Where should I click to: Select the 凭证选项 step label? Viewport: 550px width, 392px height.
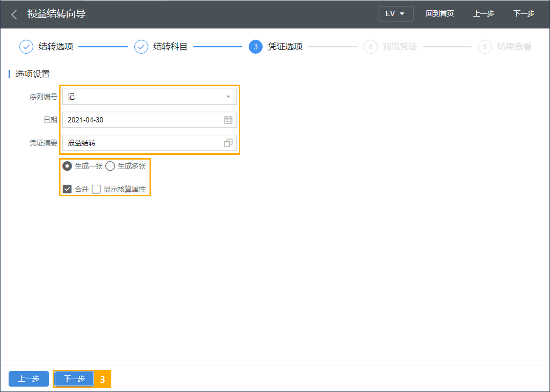point(285,47)
